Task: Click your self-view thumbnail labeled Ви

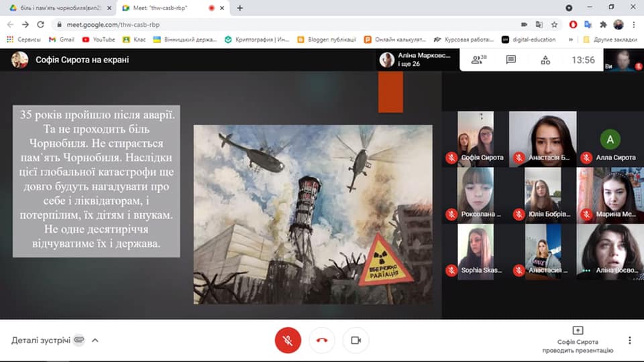Action: tap(623, 60)
